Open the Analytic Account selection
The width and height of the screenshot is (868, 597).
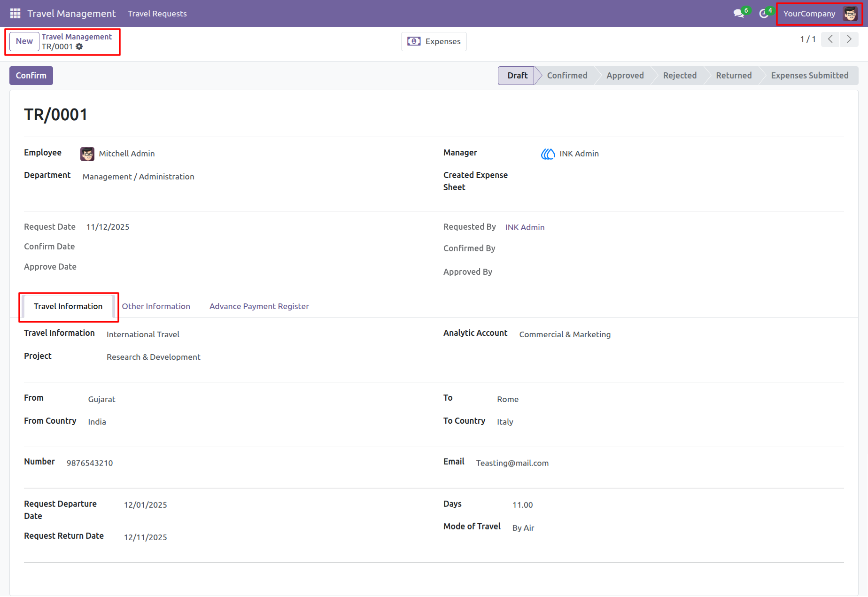565,334
